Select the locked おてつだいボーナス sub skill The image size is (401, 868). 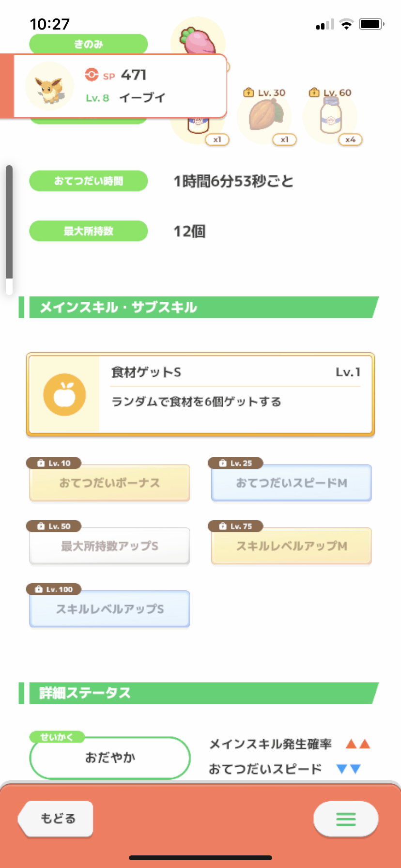point(109,483)
